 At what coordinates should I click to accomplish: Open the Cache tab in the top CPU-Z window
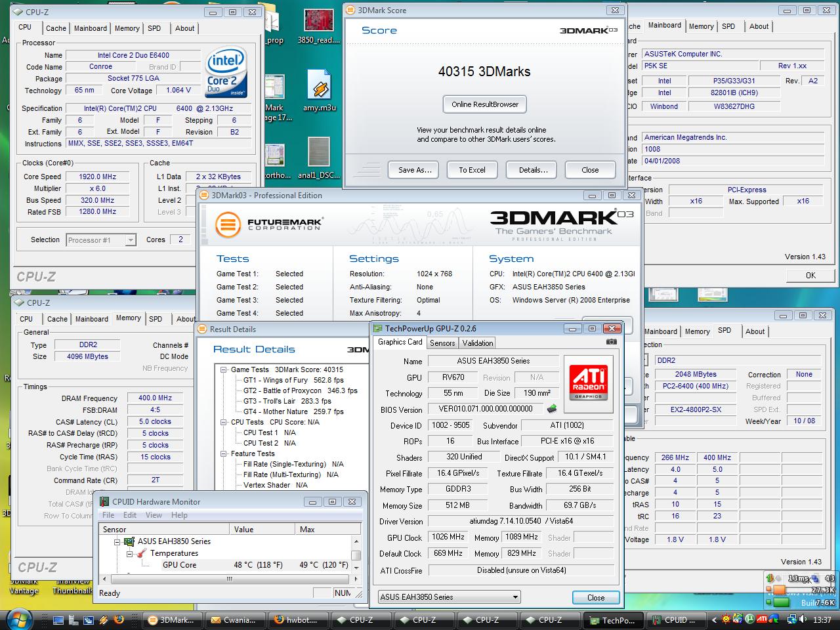coord(56,28)
